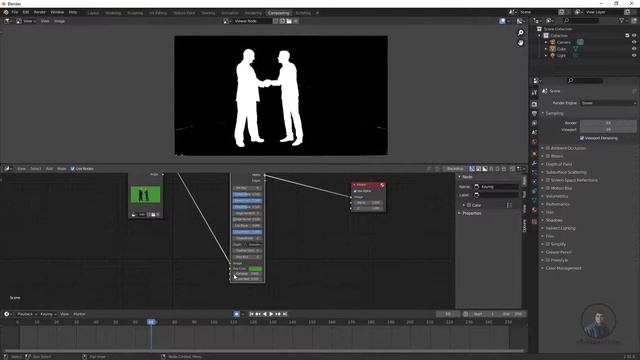Hide the Cube using its eye icon
Image resolution: width=640 pixels, height=360 pixels.
(x=634, y=49)
